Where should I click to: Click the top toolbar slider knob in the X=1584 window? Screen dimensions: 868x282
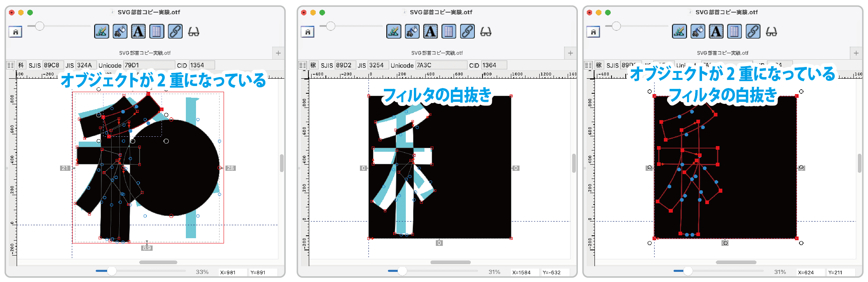pos(331,26)
